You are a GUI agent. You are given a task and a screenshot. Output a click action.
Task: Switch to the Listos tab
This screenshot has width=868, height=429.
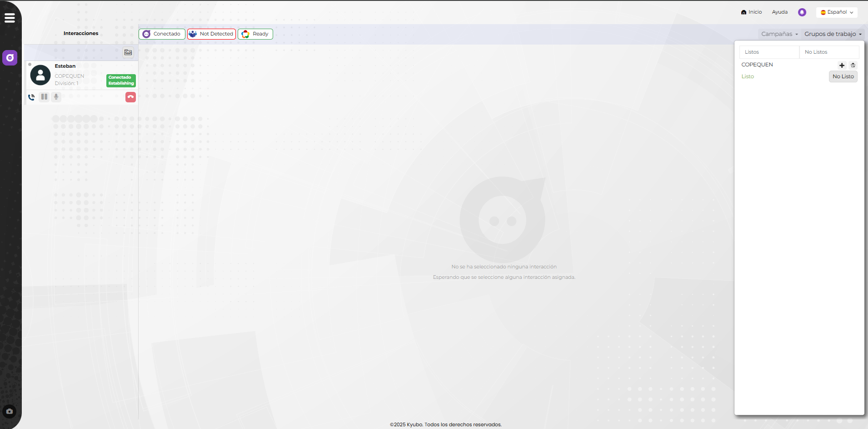(x=769, y=52)
